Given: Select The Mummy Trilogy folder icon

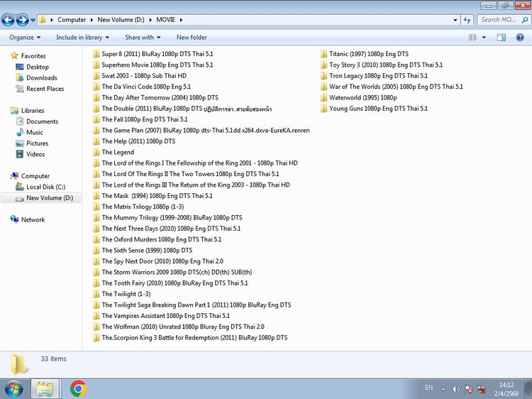Looking at the screenshot, I should (96, 217).
